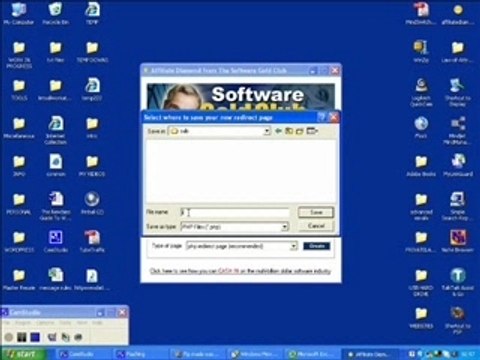
Task: Open the TalkTalk desktop icon
Action: 457,282
